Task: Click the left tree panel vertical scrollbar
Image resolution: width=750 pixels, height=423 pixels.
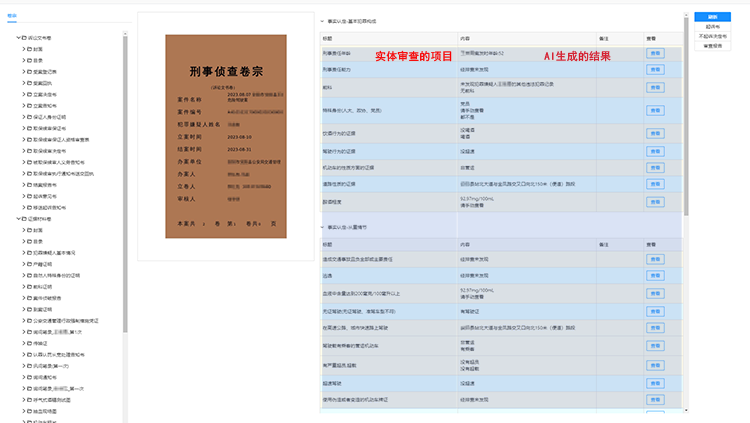Action: (x=125, y=120)
